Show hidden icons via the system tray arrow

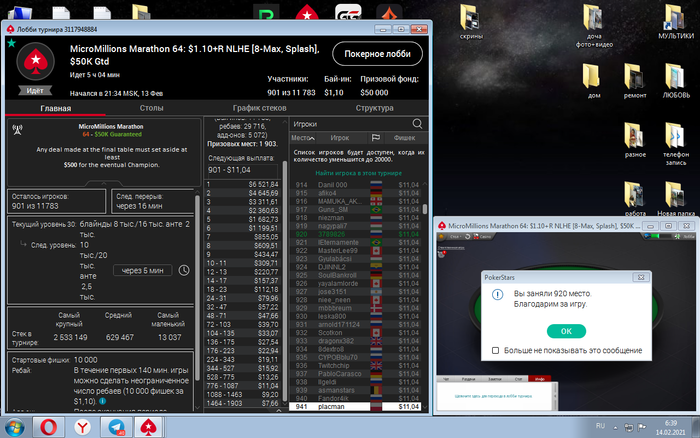click(615, 428)
